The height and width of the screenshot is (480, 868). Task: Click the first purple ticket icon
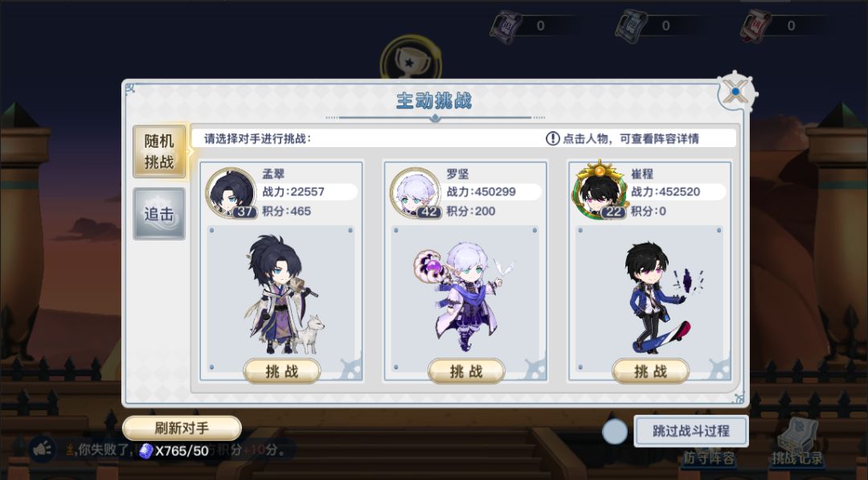pos(506,26)
